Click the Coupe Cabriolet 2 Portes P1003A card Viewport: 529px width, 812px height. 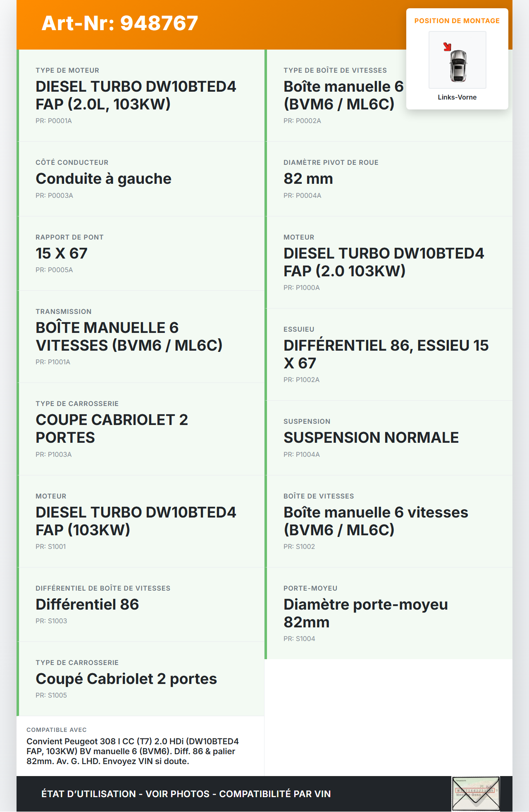pos(141,429)
